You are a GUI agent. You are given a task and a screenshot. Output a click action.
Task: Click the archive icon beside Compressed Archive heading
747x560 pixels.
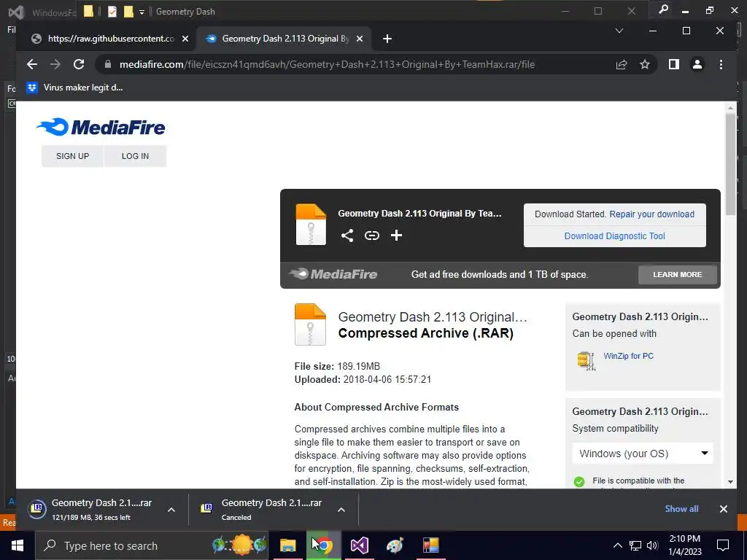(310, 324)
